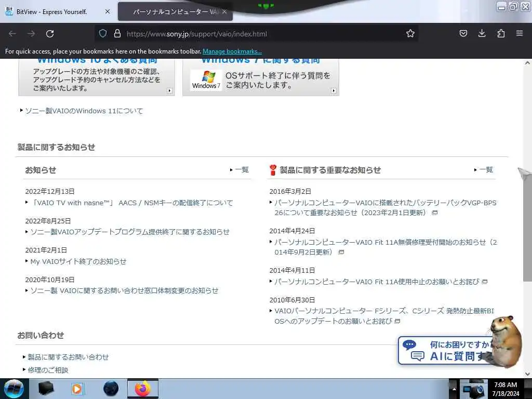Reload the page with the refresh icon
The height and width of the screenshot is (399, 532).
50,34
